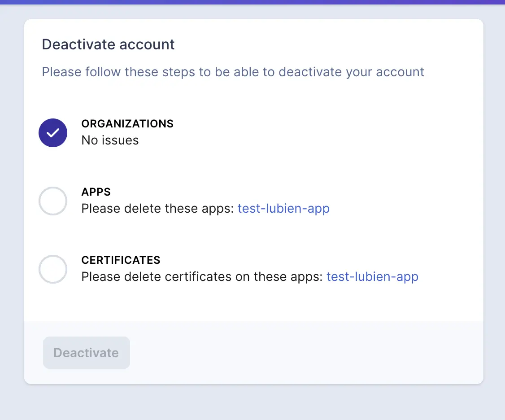Viewport: 505px width, 420px height.
Task: Click the Organizations completed checkmark icon
Action: coord(53,133)
